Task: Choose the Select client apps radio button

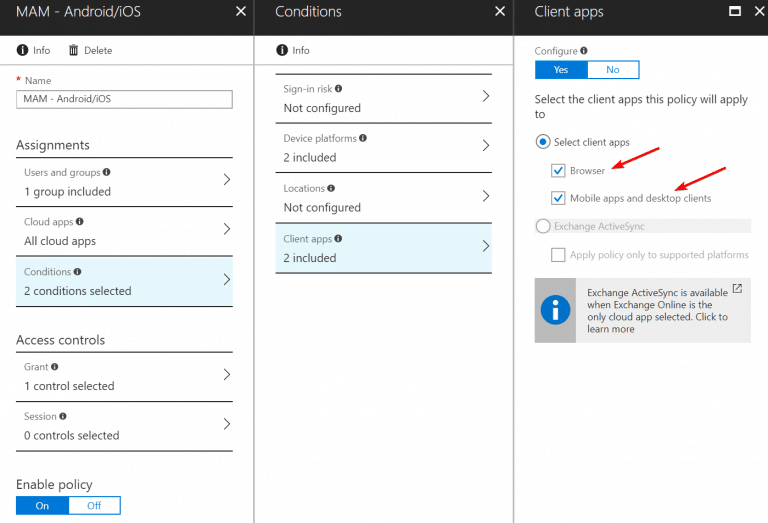Action: click(x=543, y=142)
